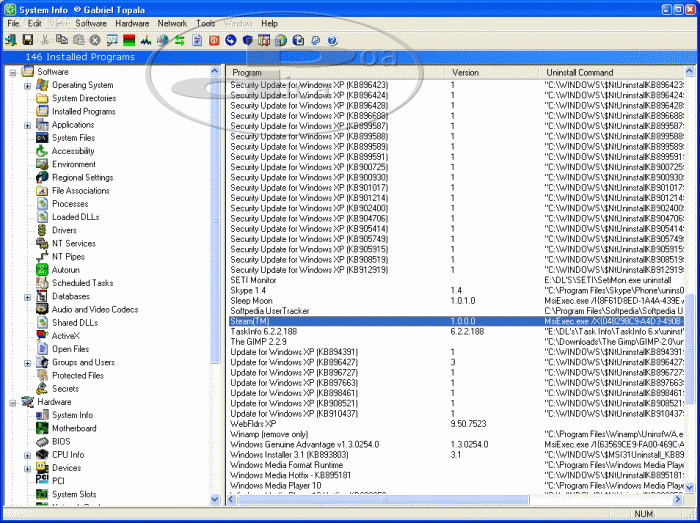Open the Secrets keys icon item
The image size is (700, 523).
[42, 388]
